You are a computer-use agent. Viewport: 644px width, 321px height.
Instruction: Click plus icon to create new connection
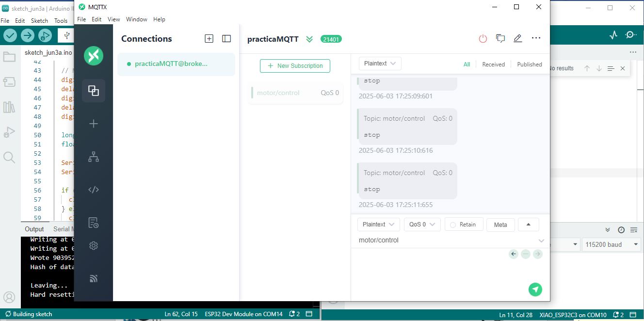tap(94, 124)
